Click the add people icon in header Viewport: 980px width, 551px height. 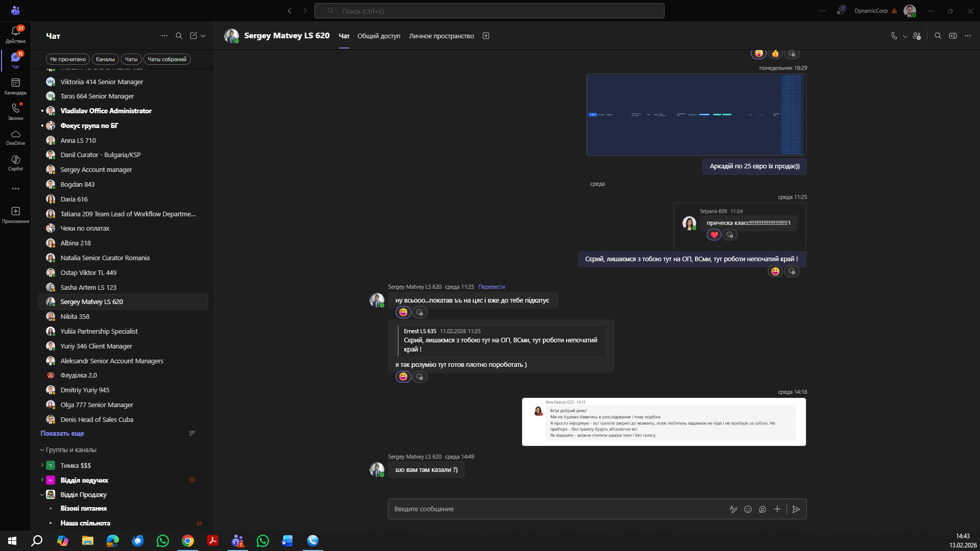pyautogui.click(x=917, y=36)
